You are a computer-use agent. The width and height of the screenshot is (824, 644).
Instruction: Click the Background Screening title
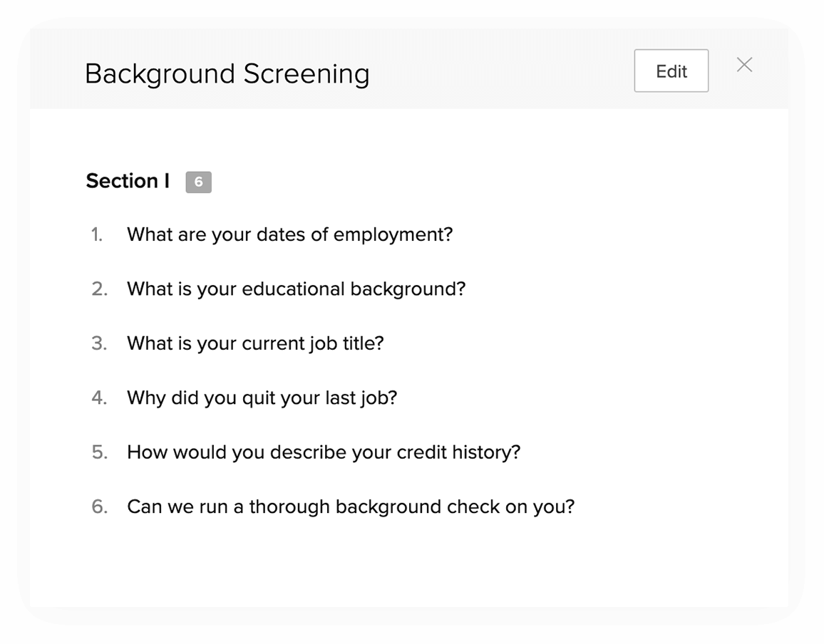pyautogui.click(x=227, y=73)
